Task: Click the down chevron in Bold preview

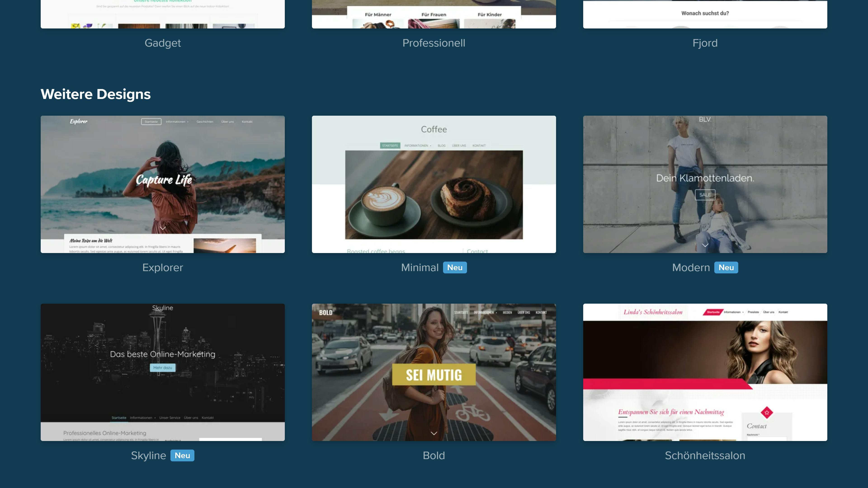Action: coord(434,433)
